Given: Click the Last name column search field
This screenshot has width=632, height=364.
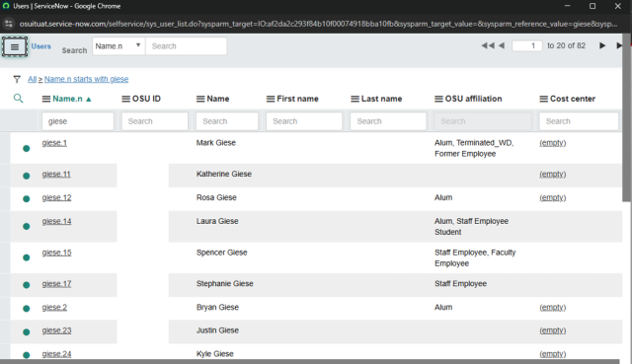Looking at the screenshot, I should click(388, 121).
